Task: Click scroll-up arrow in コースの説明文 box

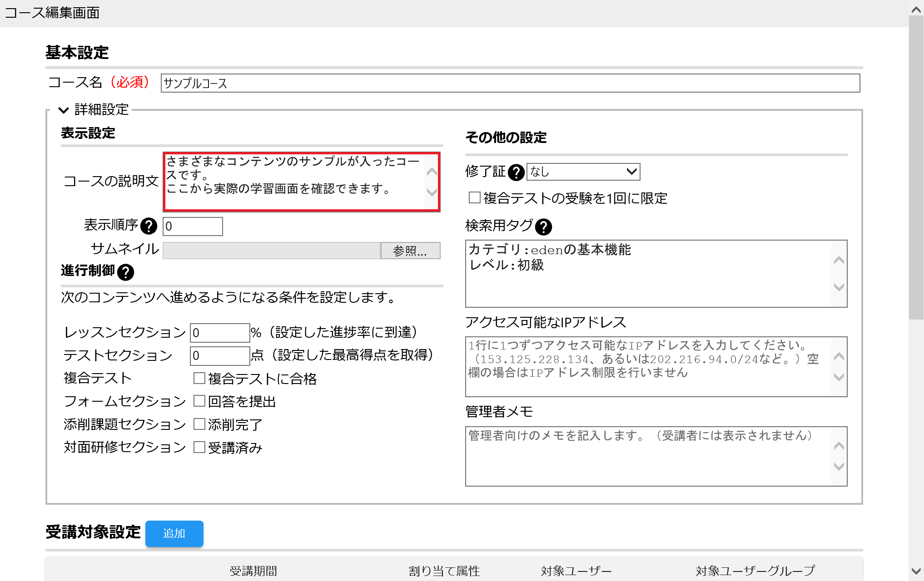Action: click(432, 172)
